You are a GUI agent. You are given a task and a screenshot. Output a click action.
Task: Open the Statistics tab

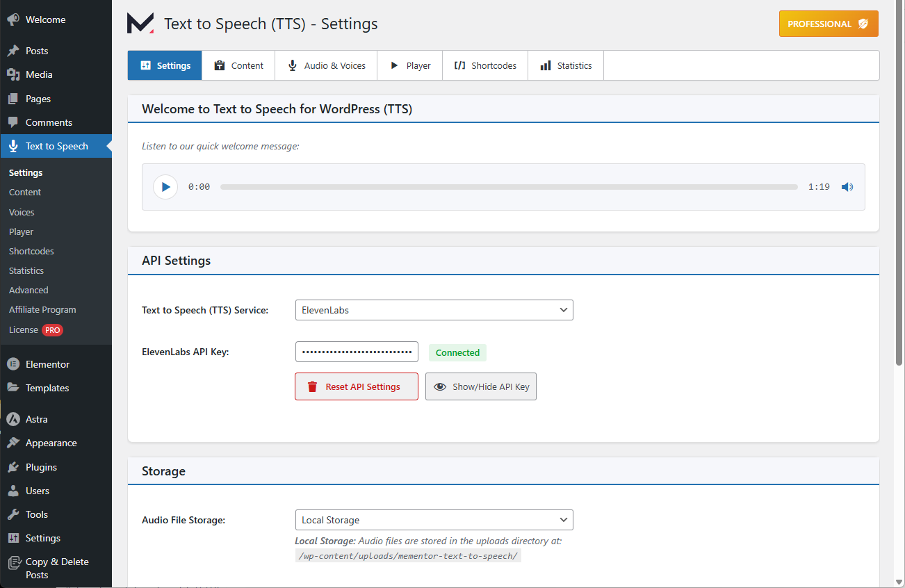point(566,65)
